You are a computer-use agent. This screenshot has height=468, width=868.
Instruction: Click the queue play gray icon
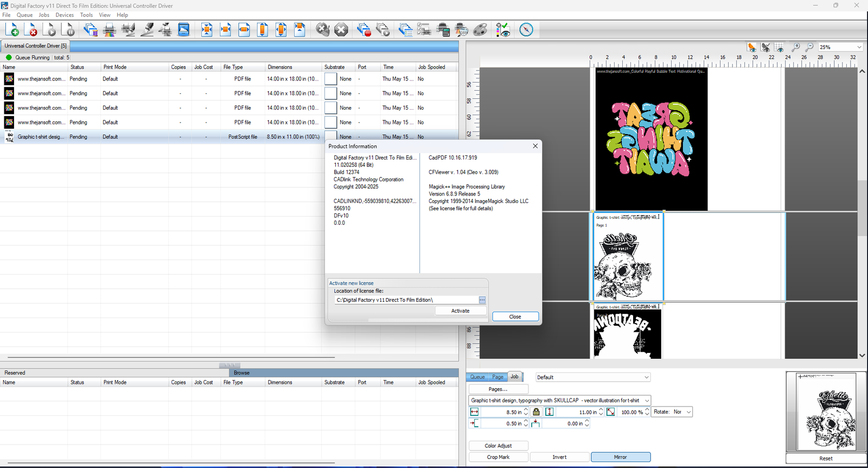[383, 30]
